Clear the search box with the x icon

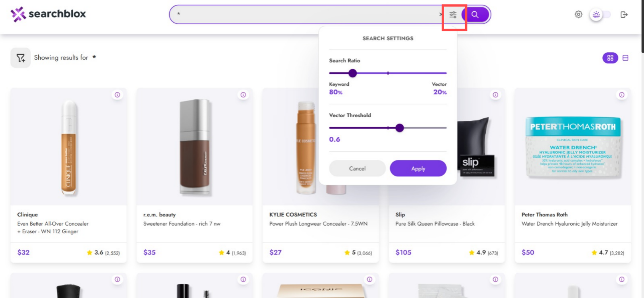coord(441,14)
